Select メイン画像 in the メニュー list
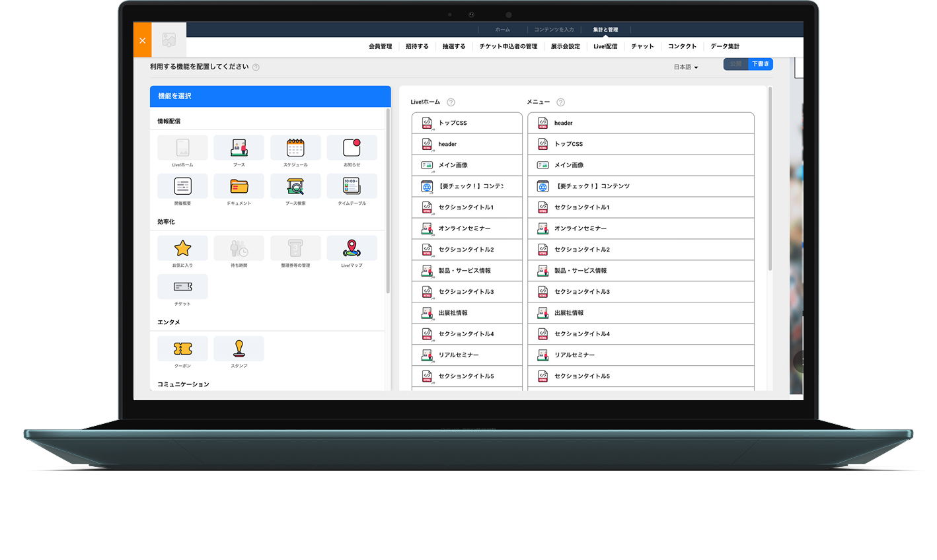Image resolution: width=937 pixels, height=560 pixels. coord(640,165)
